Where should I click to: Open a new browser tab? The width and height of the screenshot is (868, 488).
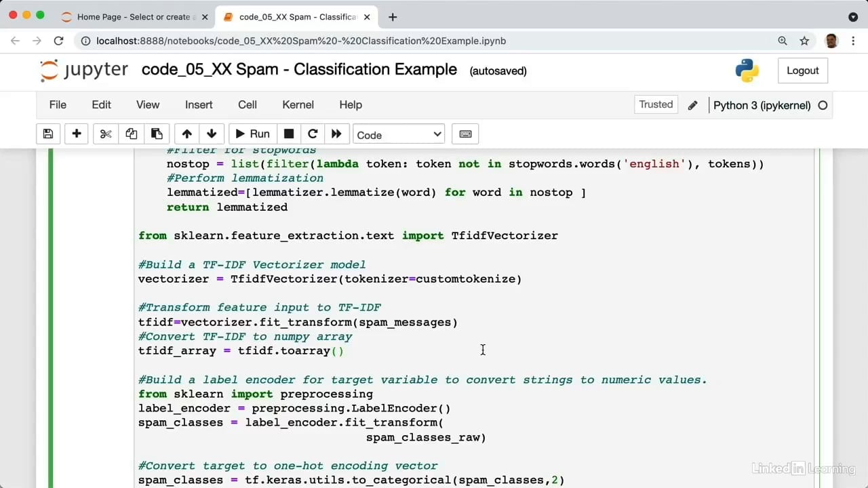[393, 17]
